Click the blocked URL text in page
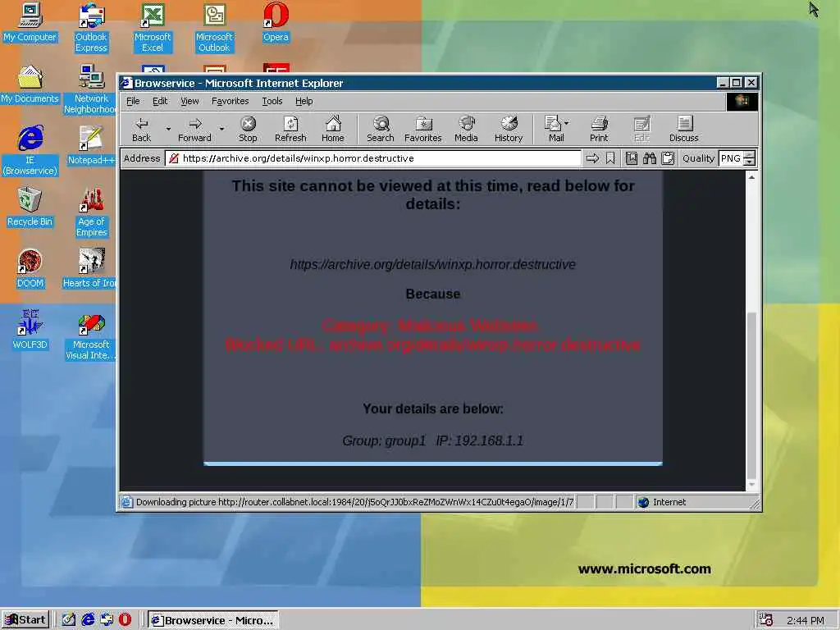840x630 pixels. (x=432, y=345)
